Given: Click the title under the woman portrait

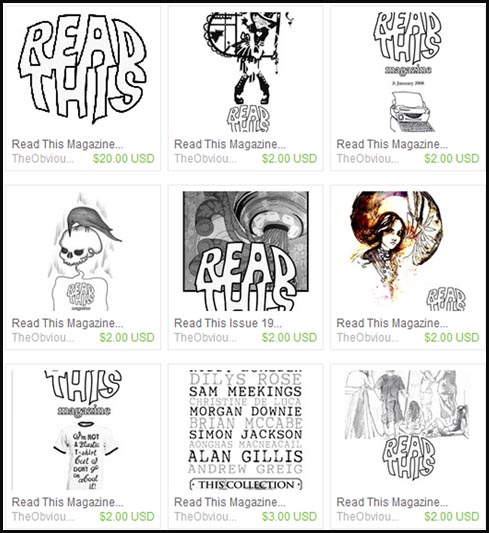Looking at the screenshot, I should tap(392, 323).
